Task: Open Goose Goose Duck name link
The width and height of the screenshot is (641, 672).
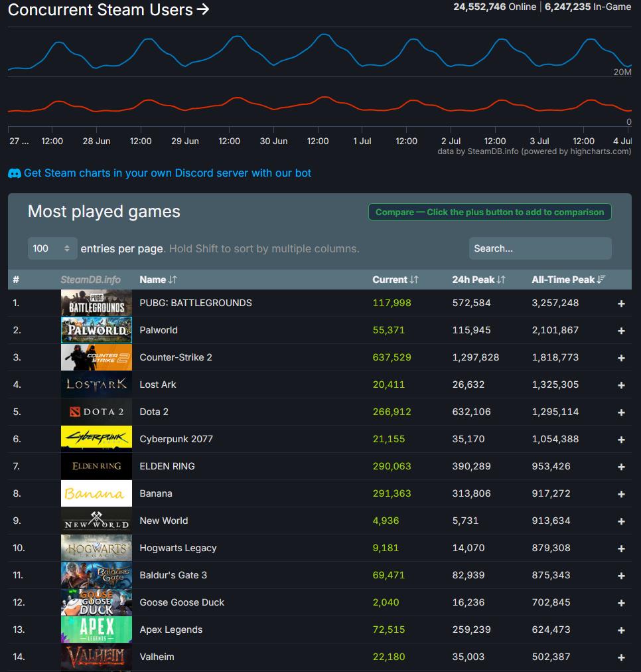Action: (x=182, y=602)
